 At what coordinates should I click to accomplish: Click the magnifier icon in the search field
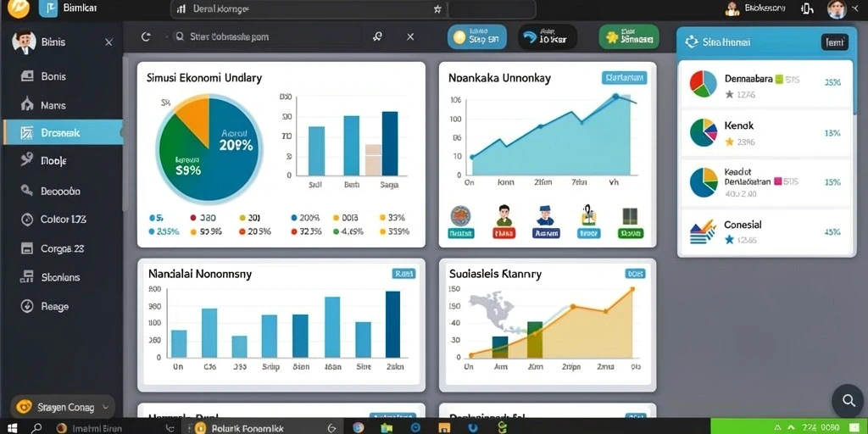point(179,36)
